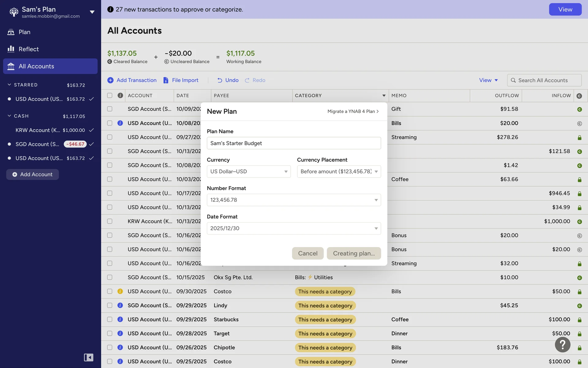The width and height of the screenshot is (588, 368).
Task: Toggle the select-all transactions checkbox
Action: (110, 95)
